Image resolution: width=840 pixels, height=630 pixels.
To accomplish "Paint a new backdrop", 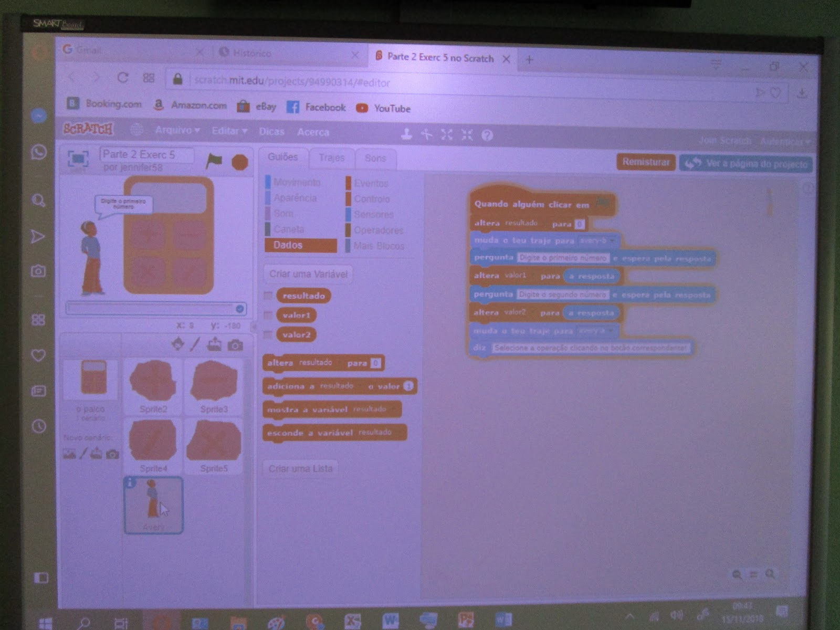I will point(83,454).
